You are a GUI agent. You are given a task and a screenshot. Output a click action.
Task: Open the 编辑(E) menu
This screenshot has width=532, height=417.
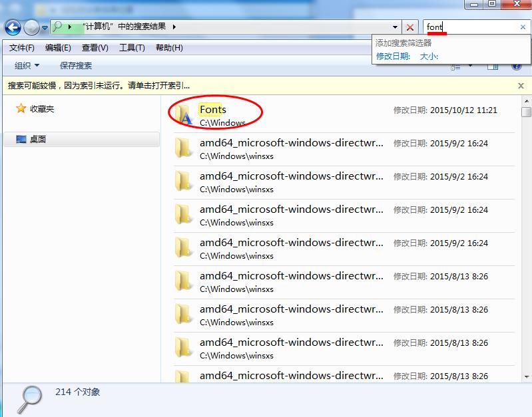pyautogui.click(x=58, y=48)
